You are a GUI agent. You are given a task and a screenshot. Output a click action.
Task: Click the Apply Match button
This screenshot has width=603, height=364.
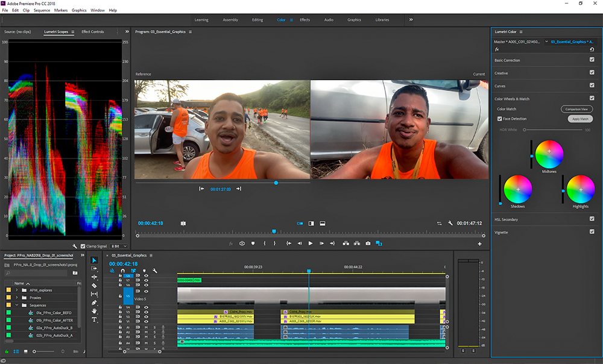580,119
